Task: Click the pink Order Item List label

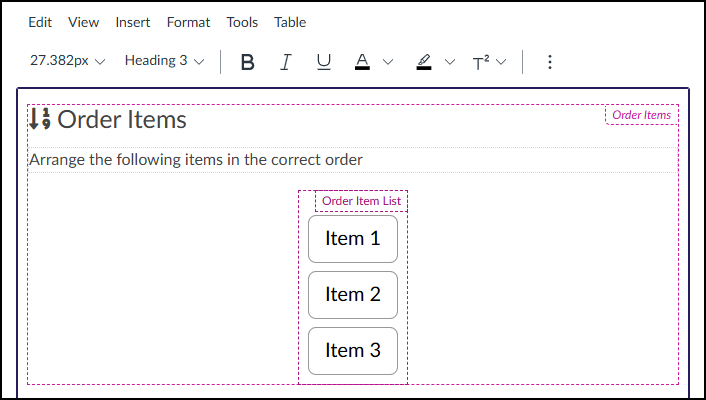Action: (x=361, y=201)
